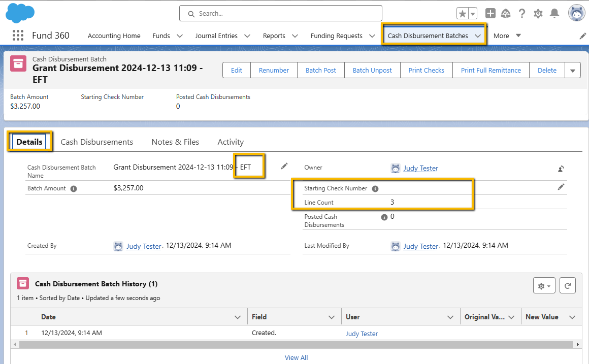Screen dimensions: 589x364
Task: Open Date column header menu
Action: (x=238, y=317)
